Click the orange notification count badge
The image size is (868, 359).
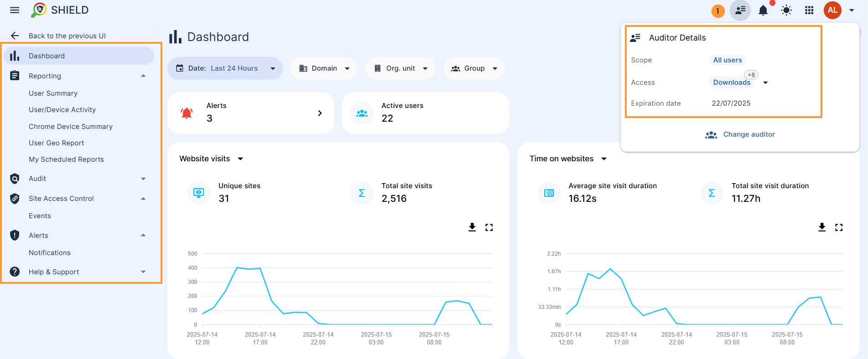(x=718, y=11)
